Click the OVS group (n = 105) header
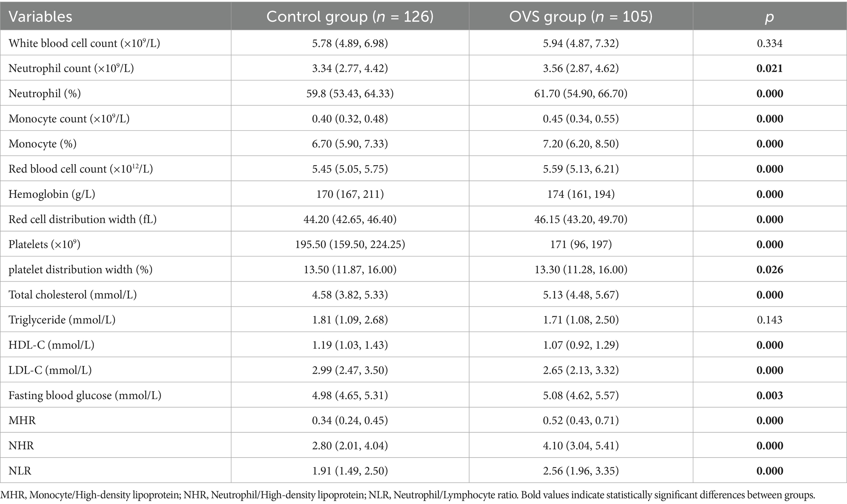Screen dimensions: 847x504 (x=581, y=17)
